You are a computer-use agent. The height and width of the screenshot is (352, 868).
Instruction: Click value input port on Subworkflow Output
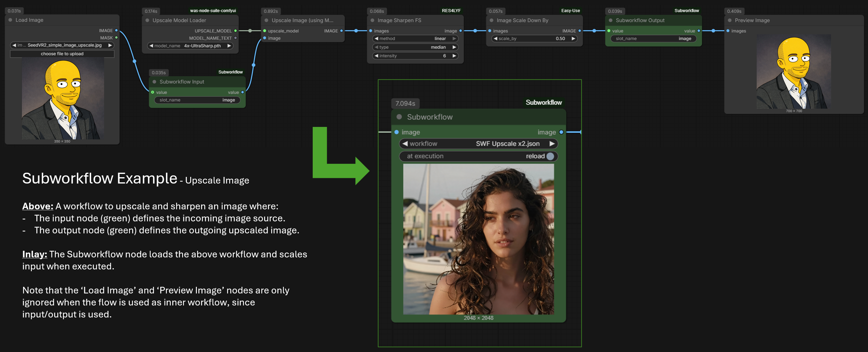click(x=609, y=31)
